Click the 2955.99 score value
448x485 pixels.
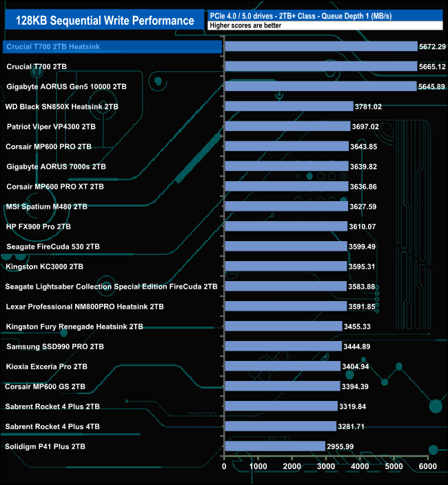coord(340,446)
